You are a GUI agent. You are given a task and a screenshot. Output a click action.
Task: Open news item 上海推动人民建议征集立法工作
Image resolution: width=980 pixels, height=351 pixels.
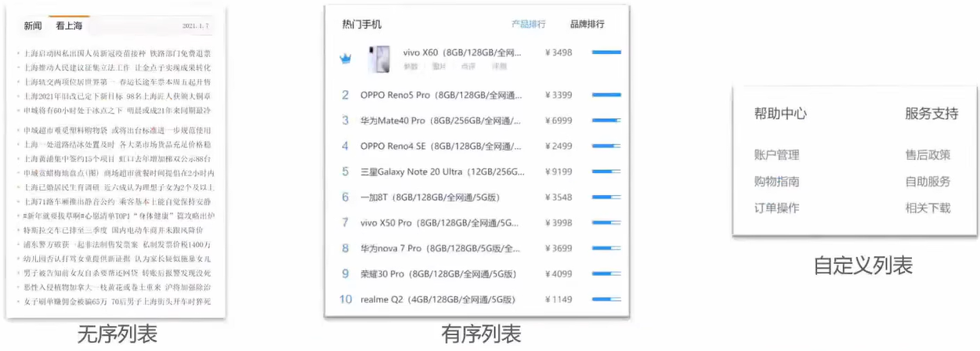pyautogui.click(x=77, y=68)
